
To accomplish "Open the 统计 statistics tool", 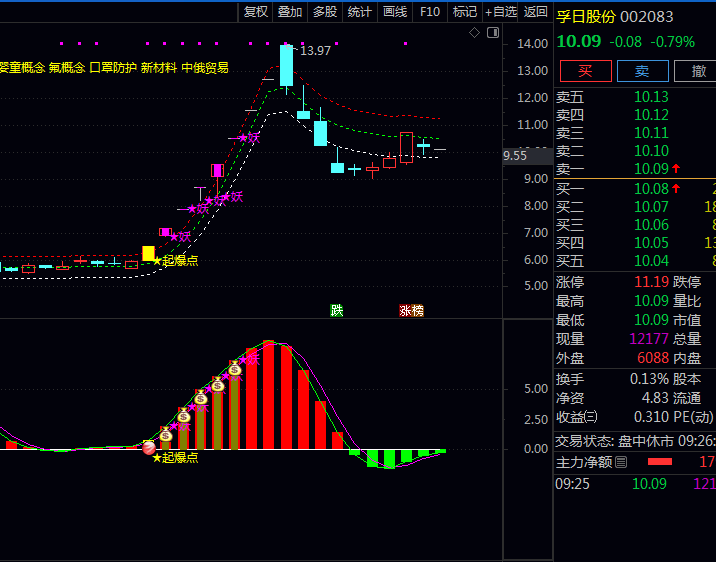I will (359, 12).
